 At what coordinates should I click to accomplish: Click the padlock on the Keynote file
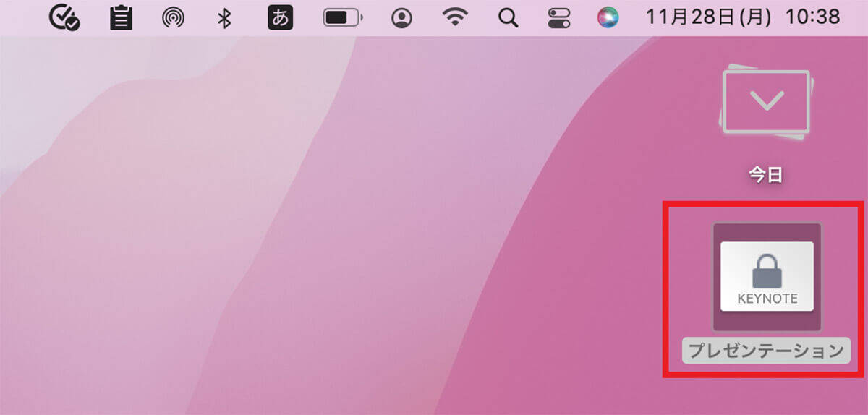click(x=767, y=270)
